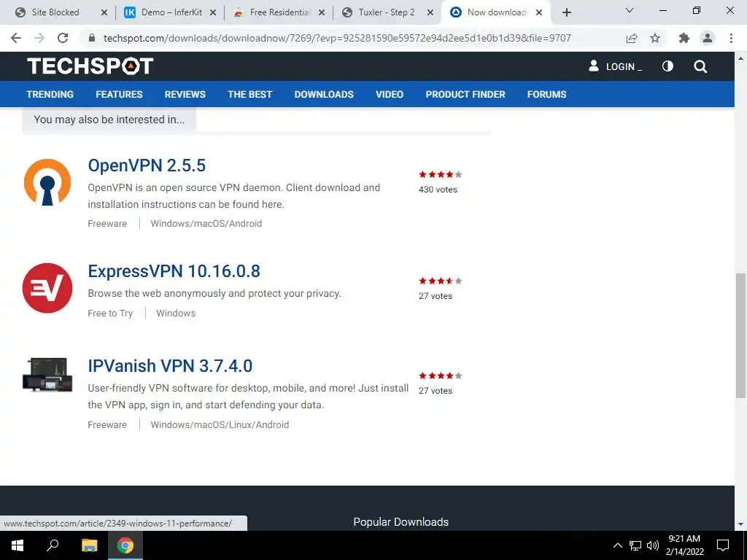Screen dimensions: 747x560
Task: Open the network tray icon
Action: [x=635, y=545]
